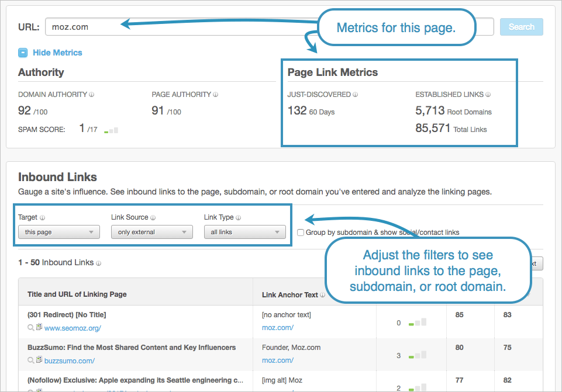Click the info icon beside Target
Screen dimensions: 562x392
point(43,218)
